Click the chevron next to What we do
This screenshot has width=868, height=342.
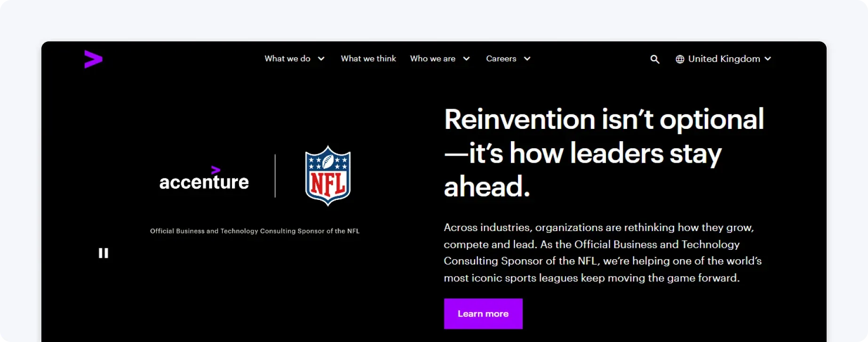click(321, 59)
